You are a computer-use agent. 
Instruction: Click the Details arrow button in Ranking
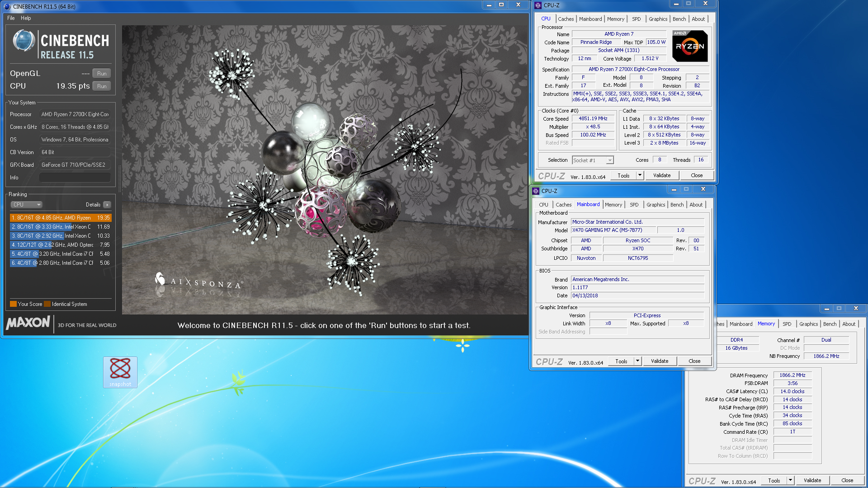tap(107, 205)
